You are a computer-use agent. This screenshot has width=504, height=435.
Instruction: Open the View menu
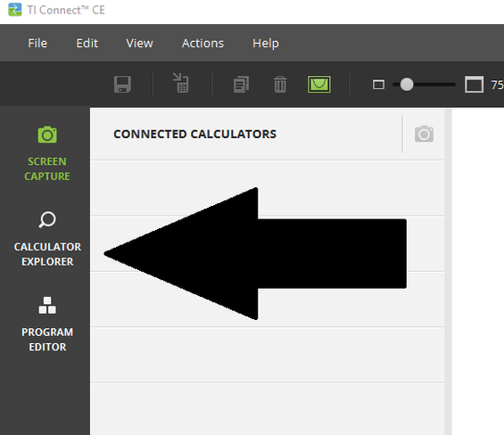click(139, 44)
